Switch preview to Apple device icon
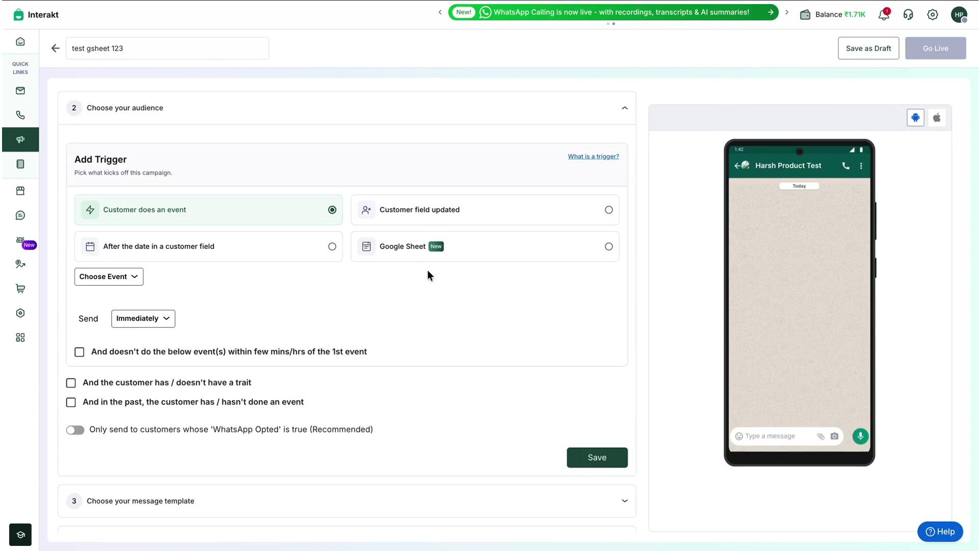 [x=937, y=118]
